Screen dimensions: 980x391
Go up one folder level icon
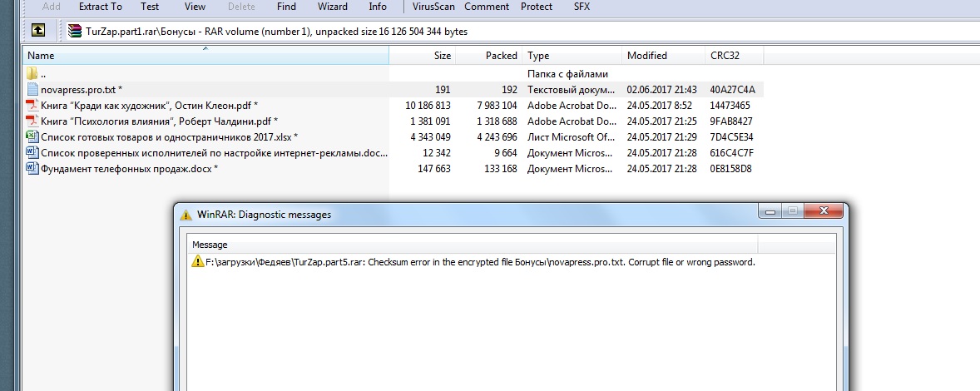click(38, 30)
